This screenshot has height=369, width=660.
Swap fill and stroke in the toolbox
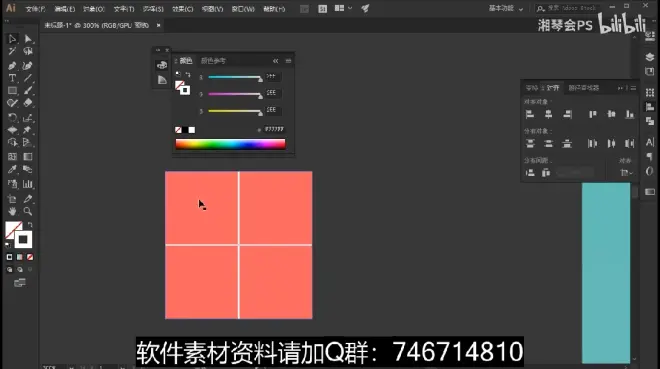(x=30, y=225)
